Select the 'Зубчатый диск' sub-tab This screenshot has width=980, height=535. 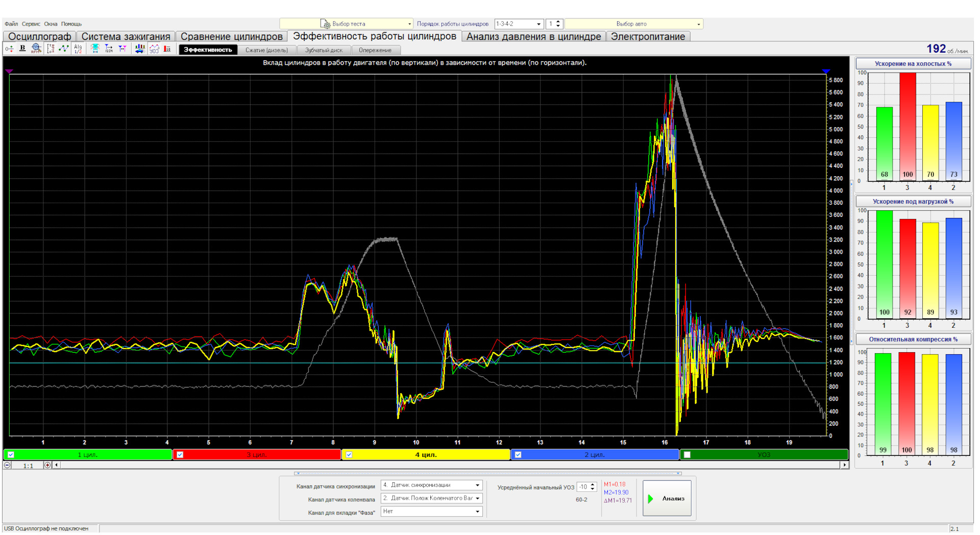pos(324,50)
